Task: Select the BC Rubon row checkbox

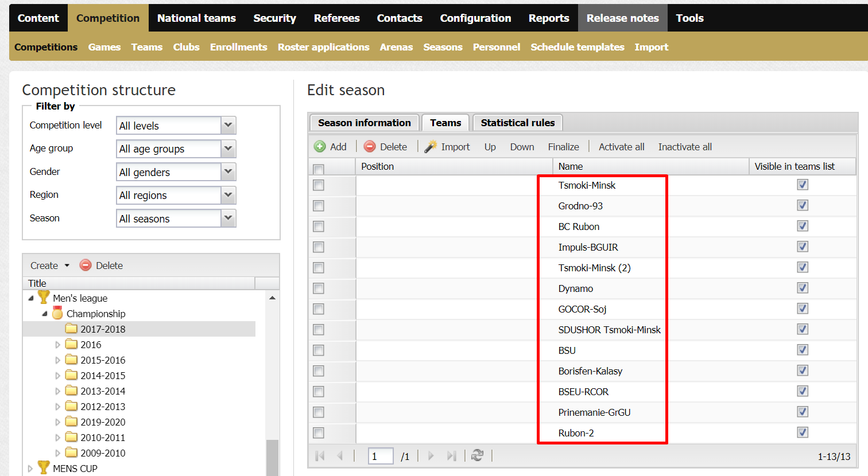Action: point(319,227)
